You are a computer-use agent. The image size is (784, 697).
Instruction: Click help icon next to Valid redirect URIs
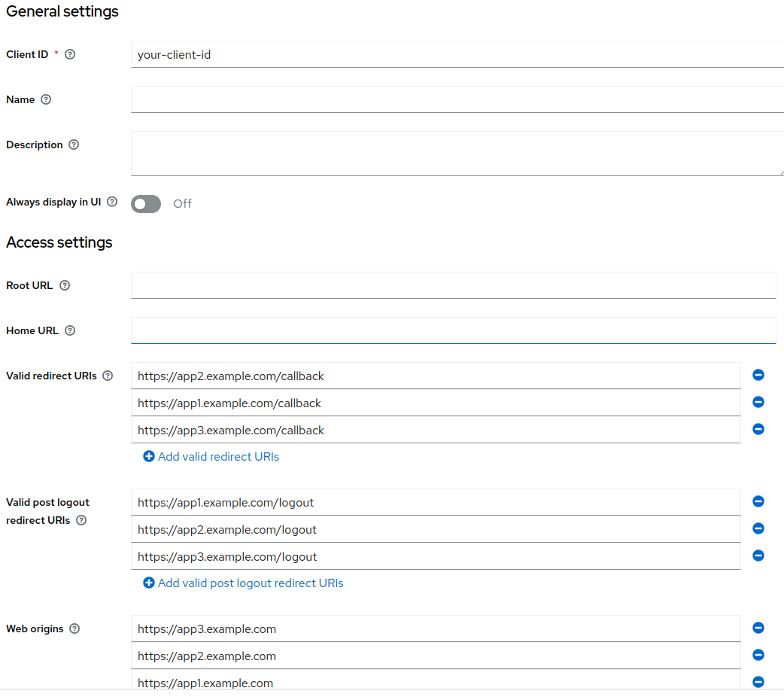pyautogui.click(x=108, y=376)
